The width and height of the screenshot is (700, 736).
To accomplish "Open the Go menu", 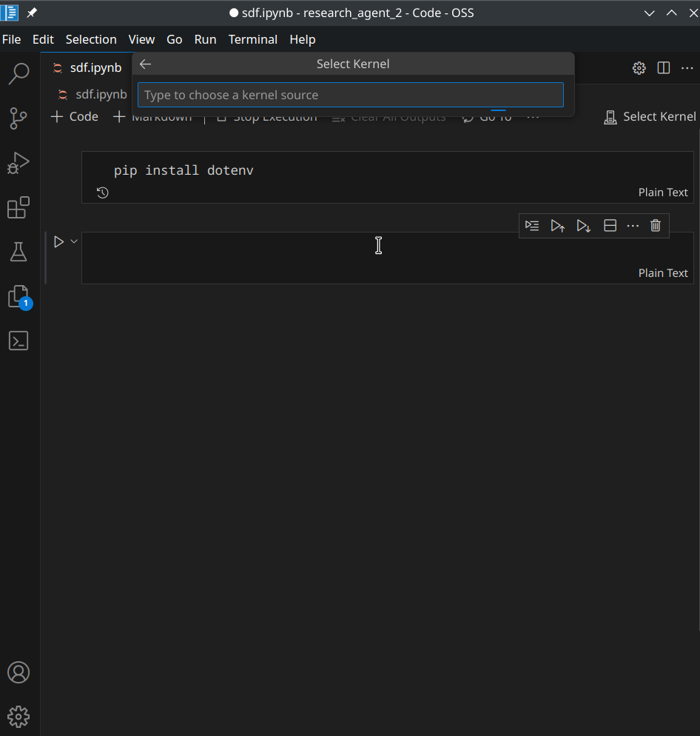I will [175, 39].
